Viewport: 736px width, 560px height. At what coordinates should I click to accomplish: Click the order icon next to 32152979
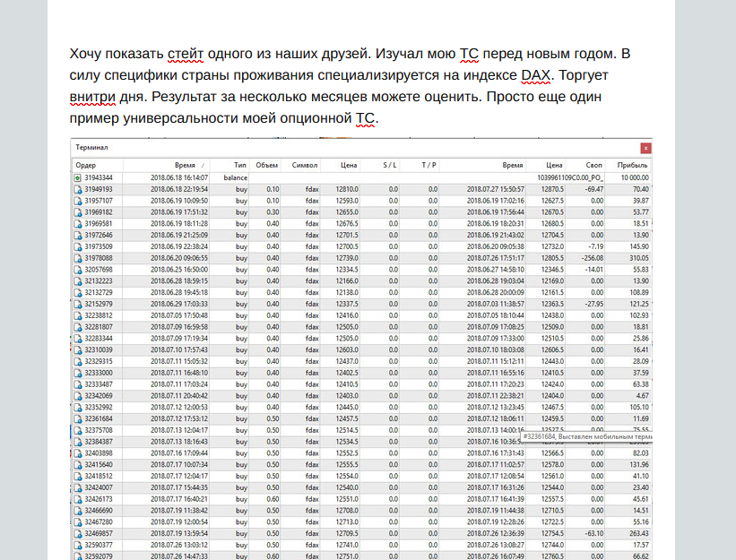(77, 305)
